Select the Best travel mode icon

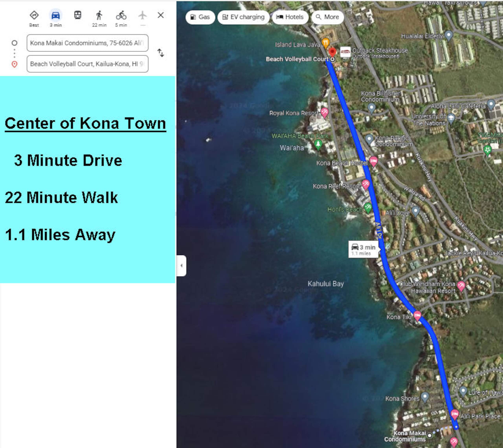coord(34,15)
